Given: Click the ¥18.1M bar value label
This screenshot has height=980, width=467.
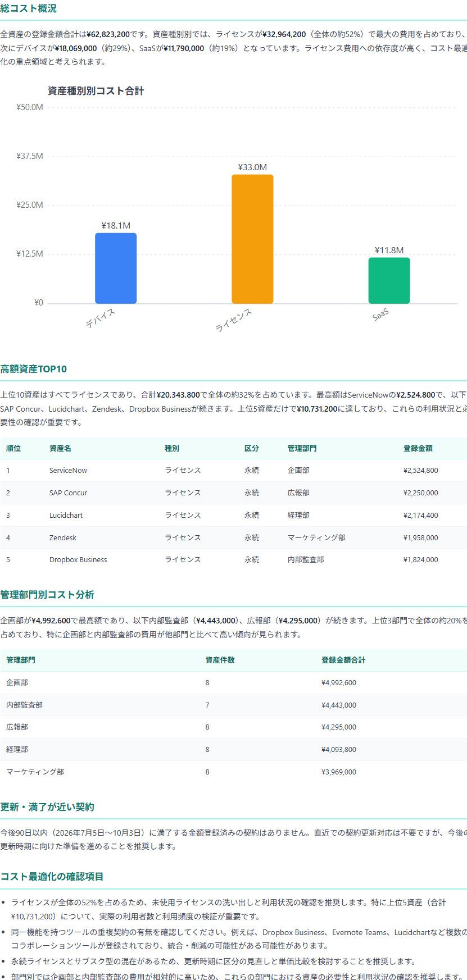Looking at the screenshot, I should pos(116,226).
